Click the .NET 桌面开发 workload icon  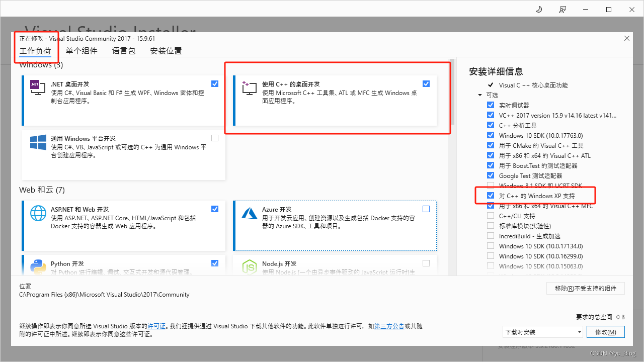tap(37, 86)
